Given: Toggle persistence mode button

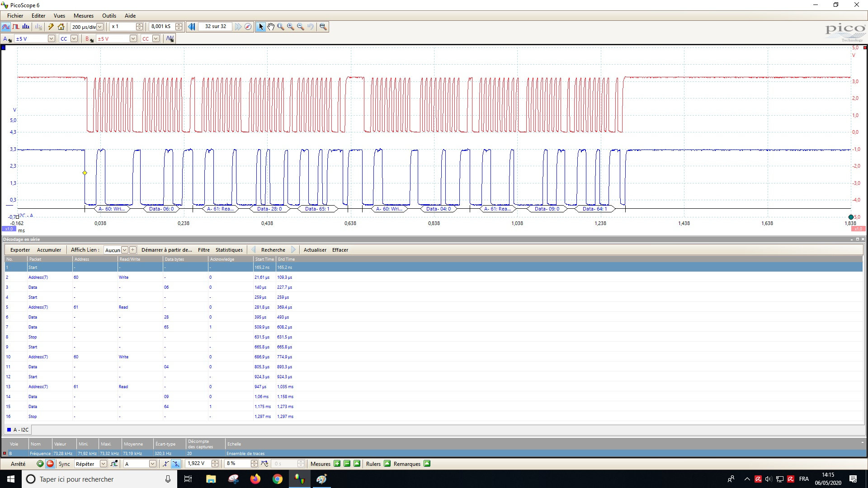Looking at the screenshot, I should point(16,27).
